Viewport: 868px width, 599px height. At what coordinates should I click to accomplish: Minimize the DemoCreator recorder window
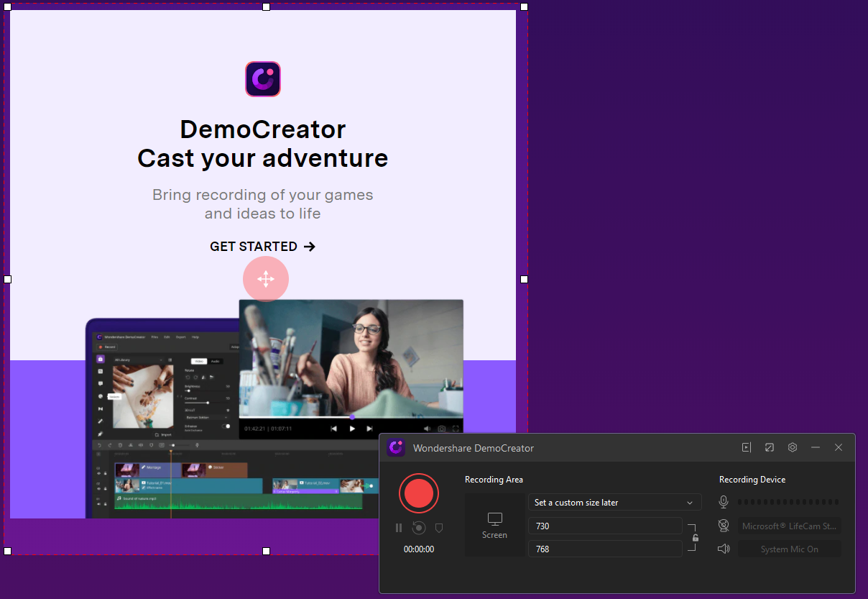point(816,447)
